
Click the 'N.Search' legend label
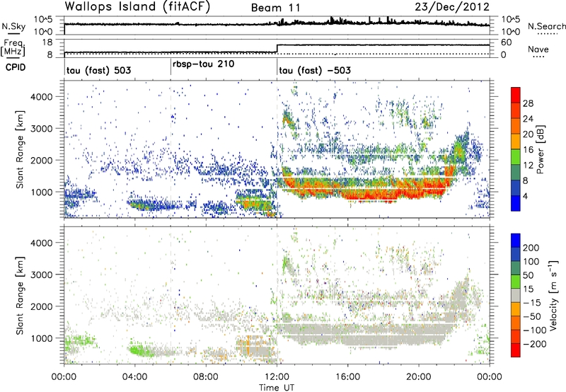(546, 26)
